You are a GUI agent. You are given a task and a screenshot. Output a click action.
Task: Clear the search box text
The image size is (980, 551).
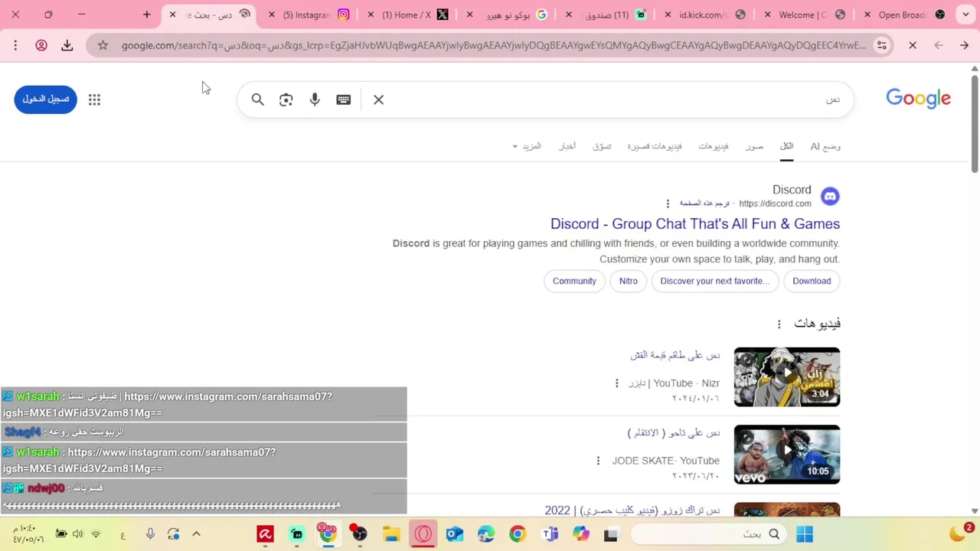(x=378, y=99)
